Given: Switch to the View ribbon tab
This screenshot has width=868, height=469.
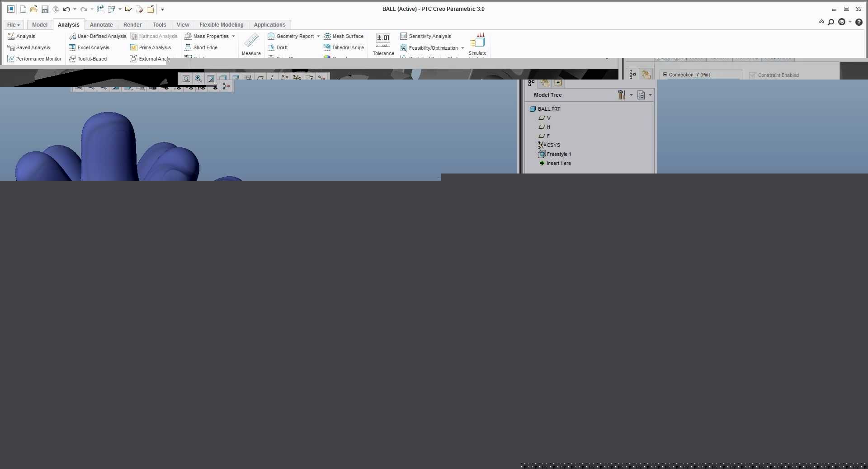Looking at the screenshot, I should 183,25.
